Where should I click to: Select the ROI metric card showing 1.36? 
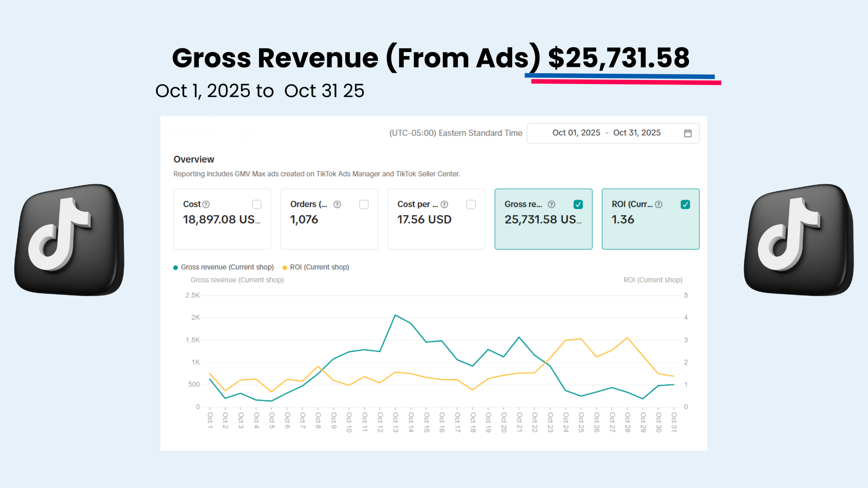[651, 219]
